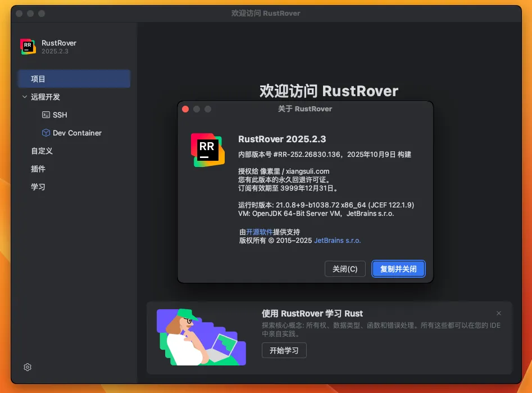Click the 关闭(C) button
Viewport: 532px width, 393px height.
coord(345,269)
